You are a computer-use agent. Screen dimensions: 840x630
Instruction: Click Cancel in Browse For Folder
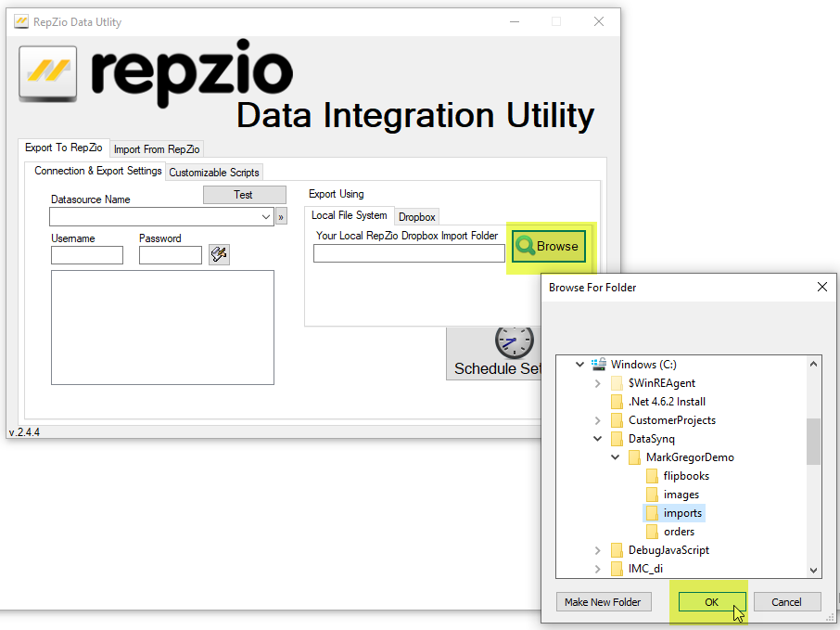[787, 602]
